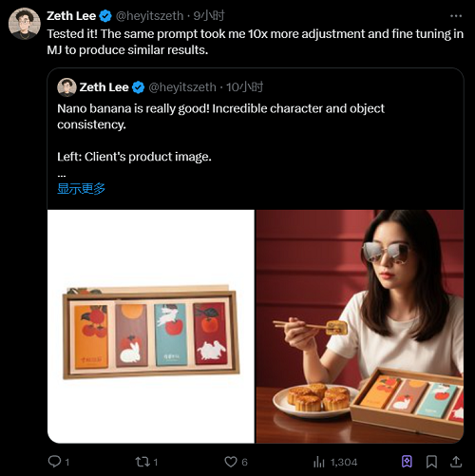This screenshot has height=476, width=475.
Task: Click quoted tweet's Zeth Lee name
Action: [x=104, y=87]
